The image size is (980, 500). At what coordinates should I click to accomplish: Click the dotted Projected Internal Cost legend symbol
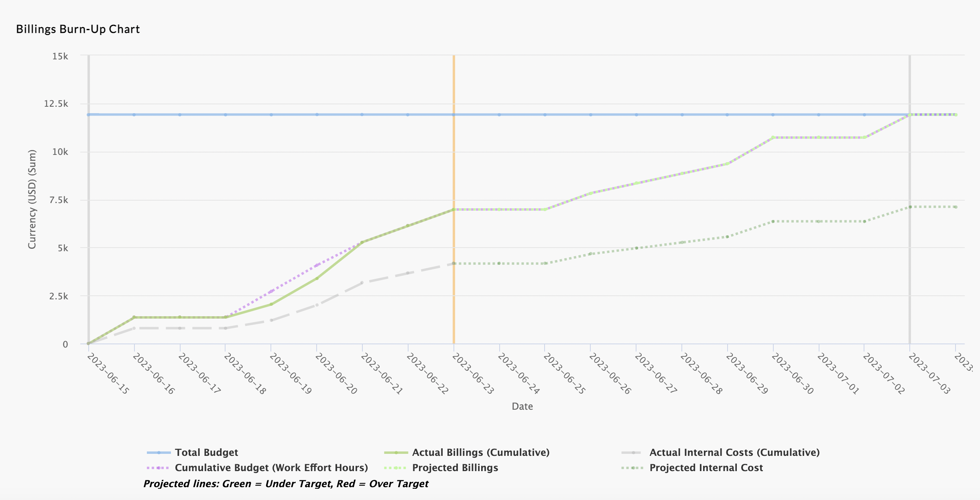pyautogui.click(x=633, y=468)
